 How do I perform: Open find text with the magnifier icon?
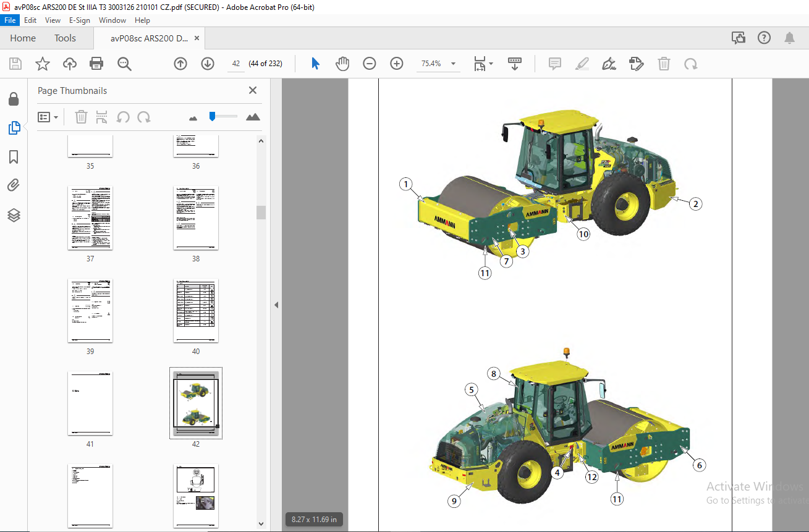(124, 64)
